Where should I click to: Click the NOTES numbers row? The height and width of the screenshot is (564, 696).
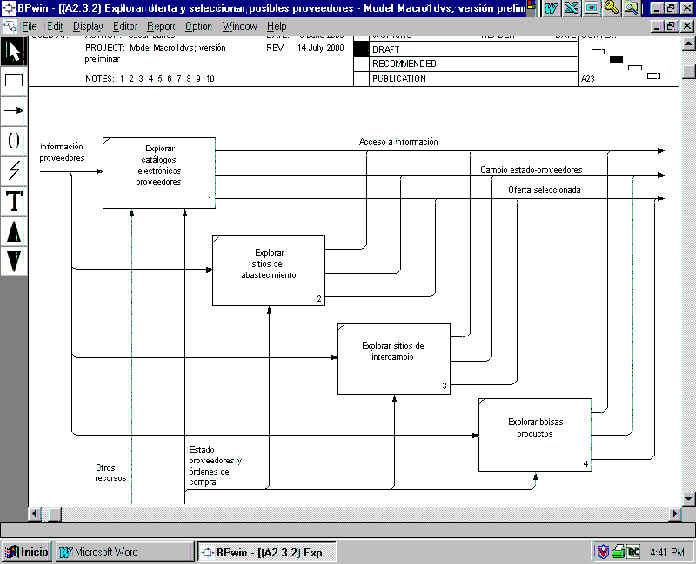point(150,79)
